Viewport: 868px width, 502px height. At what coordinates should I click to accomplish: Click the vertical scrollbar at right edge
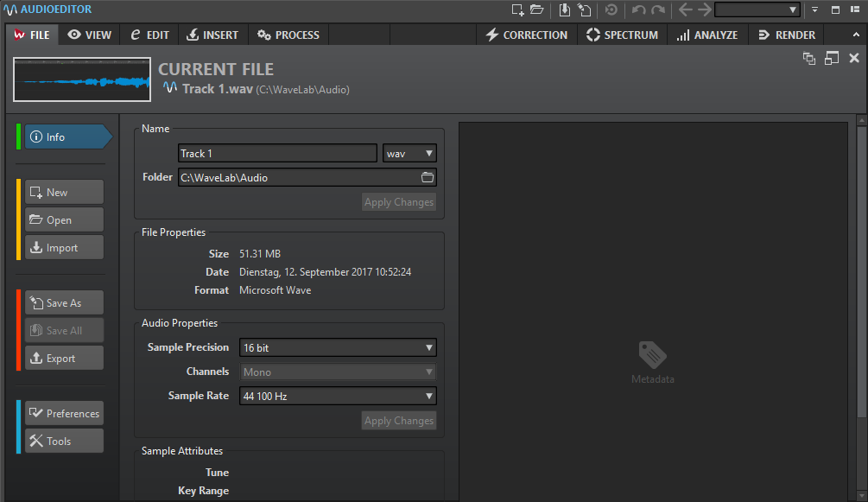coord(861,270)
